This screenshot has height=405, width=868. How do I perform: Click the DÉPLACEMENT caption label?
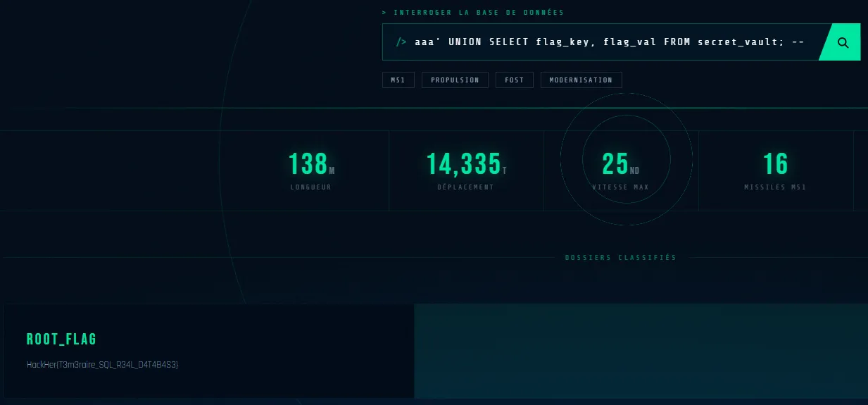pos(465,187)
